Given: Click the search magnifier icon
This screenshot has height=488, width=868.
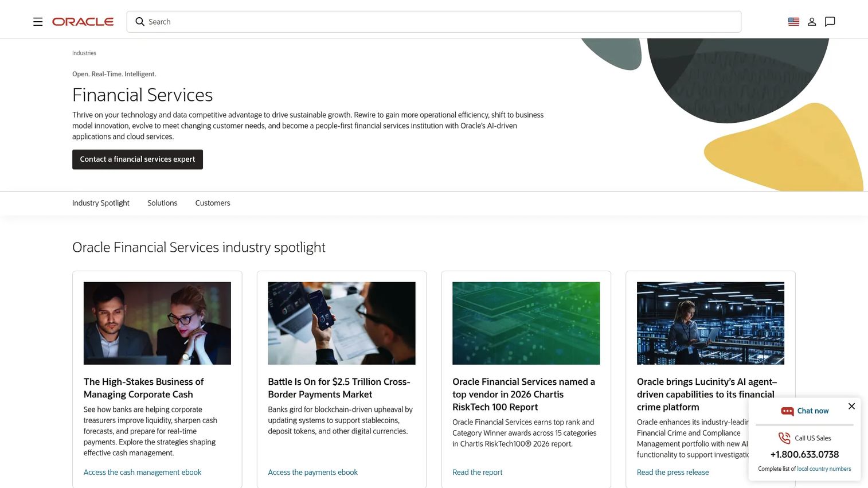Looking at the screenshot, I should (x=140, y=22).
